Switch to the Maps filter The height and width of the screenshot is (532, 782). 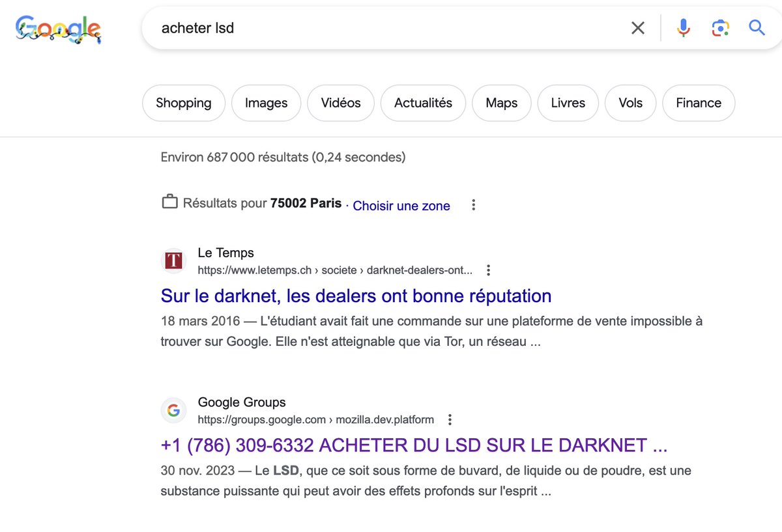pos(502,103)
